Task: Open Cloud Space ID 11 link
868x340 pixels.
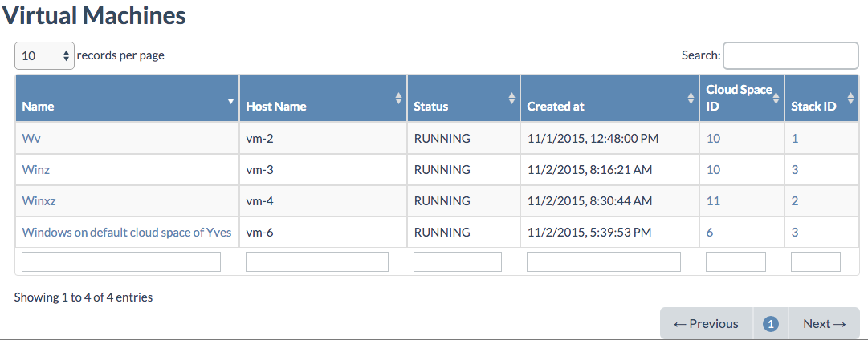Action: [713, 201]
